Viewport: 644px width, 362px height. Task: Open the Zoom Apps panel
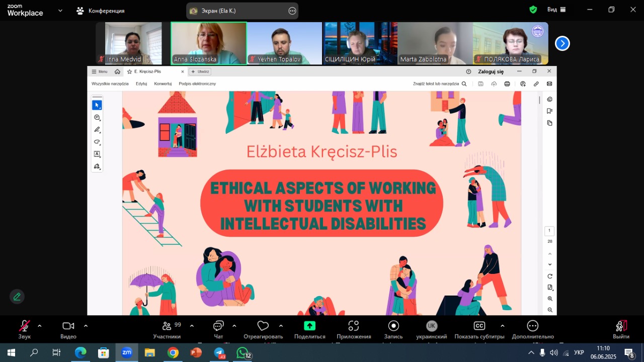point(353,326)
